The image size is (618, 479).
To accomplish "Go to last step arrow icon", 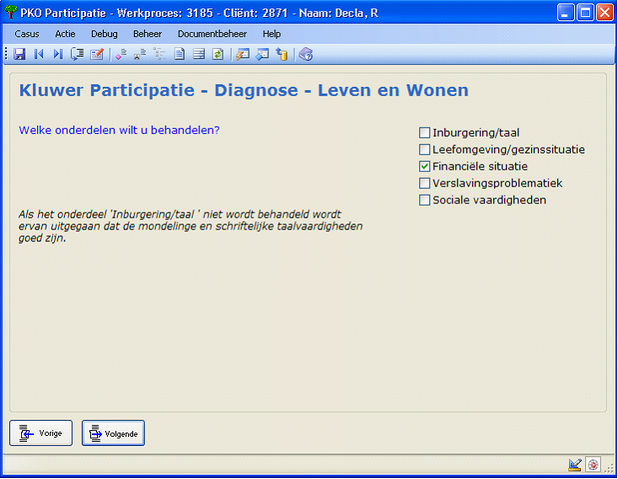I will click(58, 54).
